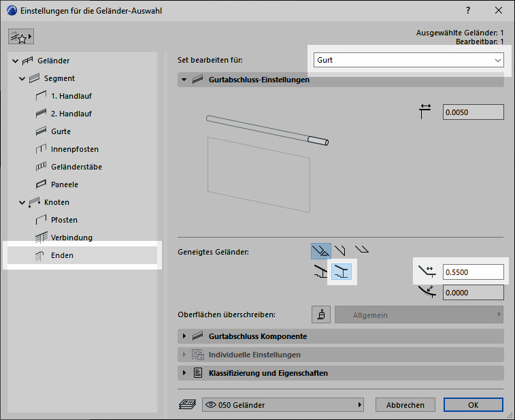
Task: Expand Klassifizierung und Eigenschaften section
Action: point(184,373)
